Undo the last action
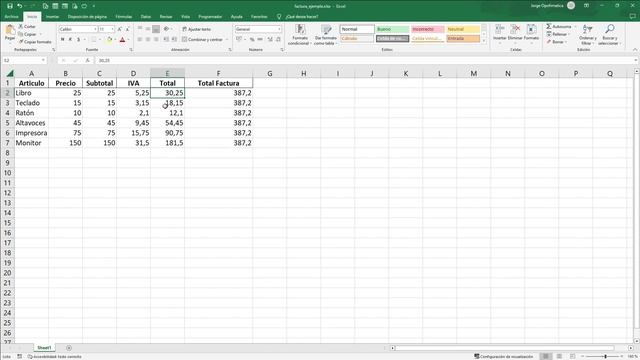640x360 pixels. click(x=19, y=6)
